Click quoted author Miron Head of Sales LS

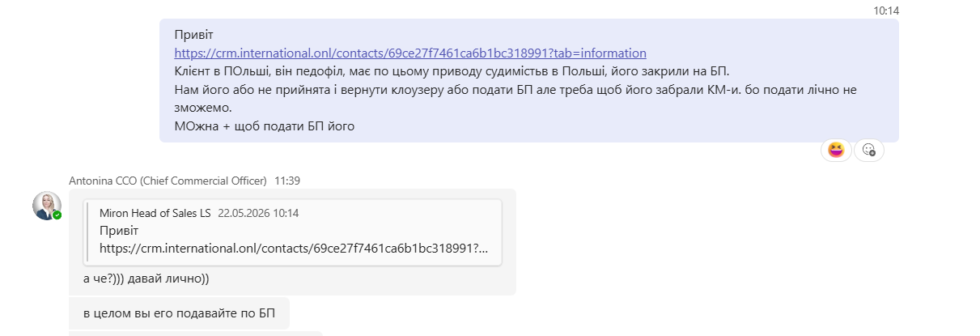pyautogui.click(x=155, y=213)
